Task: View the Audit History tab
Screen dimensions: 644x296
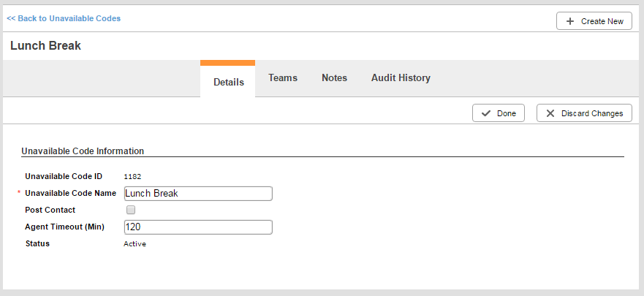Action: pos(401,77)
